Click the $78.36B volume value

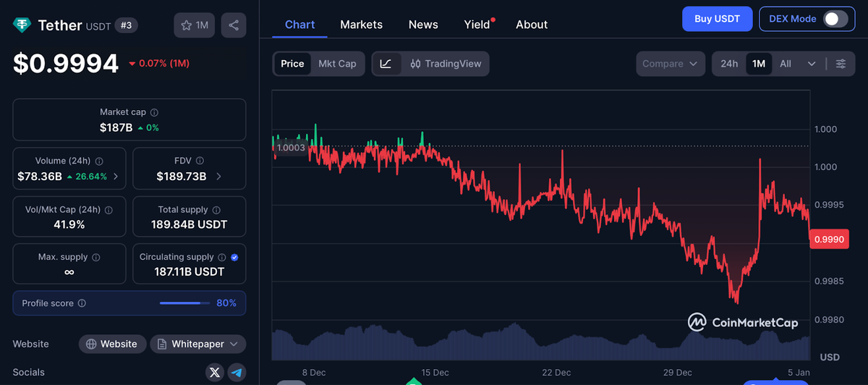pyautogui.click(x=39, y=177)
